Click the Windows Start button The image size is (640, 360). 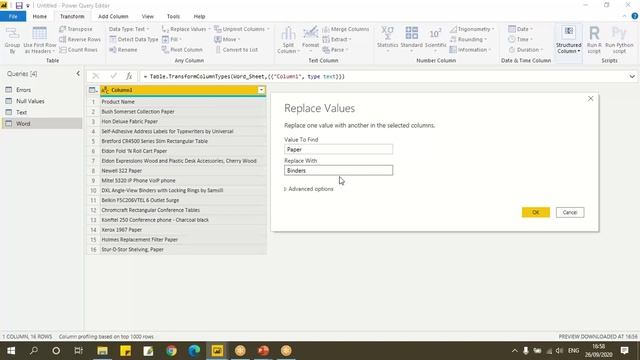[x=11, y=350]
